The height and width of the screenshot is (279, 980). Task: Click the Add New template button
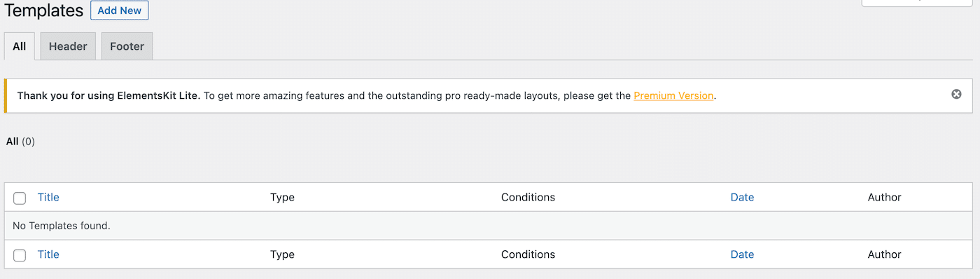coord(120,11)
